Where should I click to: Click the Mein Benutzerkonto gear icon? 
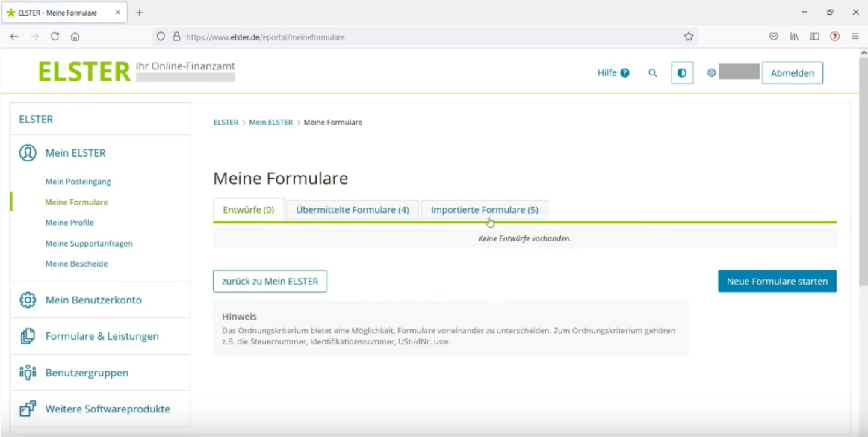28,300
